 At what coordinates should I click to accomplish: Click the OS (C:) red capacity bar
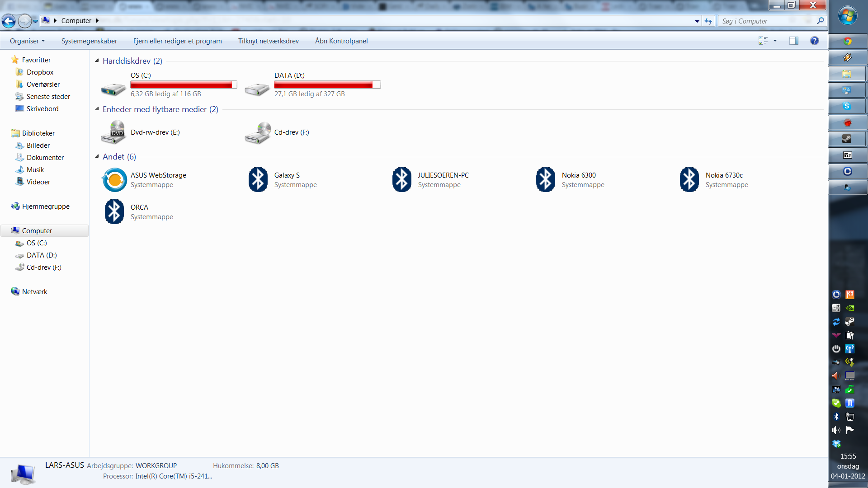point(183,85)
